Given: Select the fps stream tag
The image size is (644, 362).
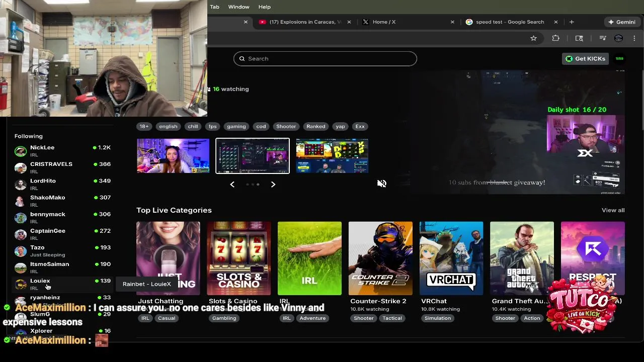Looking at the screenshot, I should click(213, 127).
